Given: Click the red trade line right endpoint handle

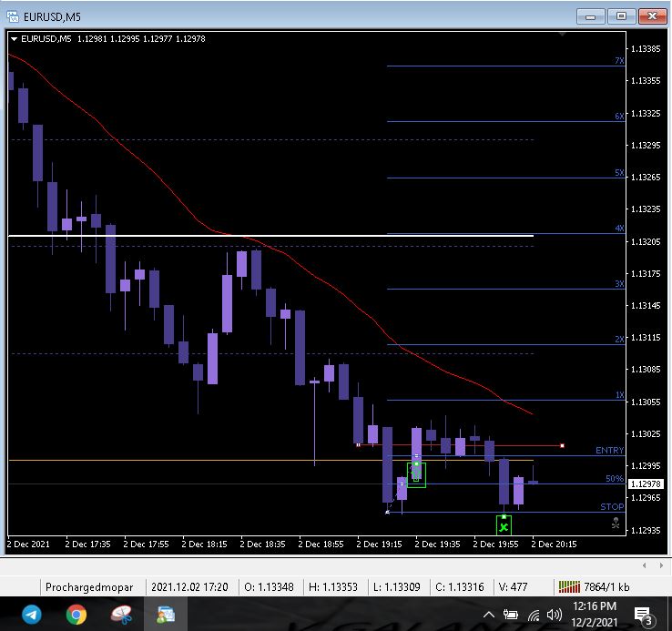Looking at the screenshot, I should pos(562,446).
